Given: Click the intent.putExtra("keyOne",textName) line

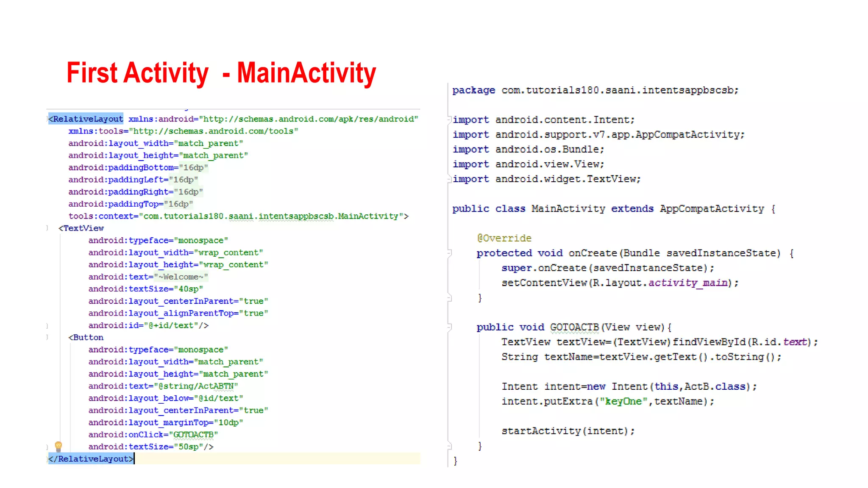Looking at the screenshot, I should [608, 401].
